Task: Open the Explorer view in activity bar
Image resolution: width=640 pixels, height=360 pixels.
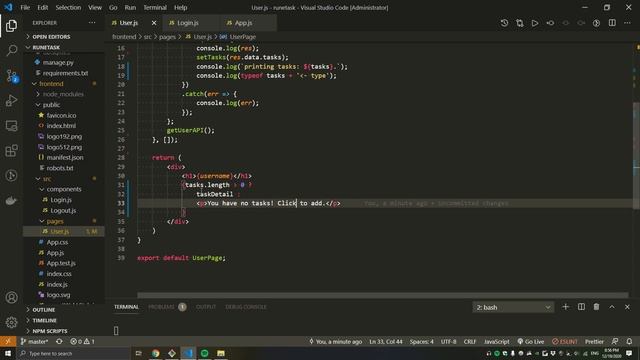Action: (11, 26)
